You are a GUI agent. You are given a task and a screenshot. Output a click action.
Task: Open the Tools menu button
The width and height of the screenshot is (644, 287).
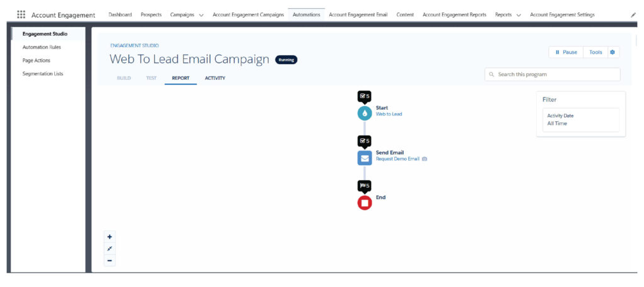tap(596, 53)
